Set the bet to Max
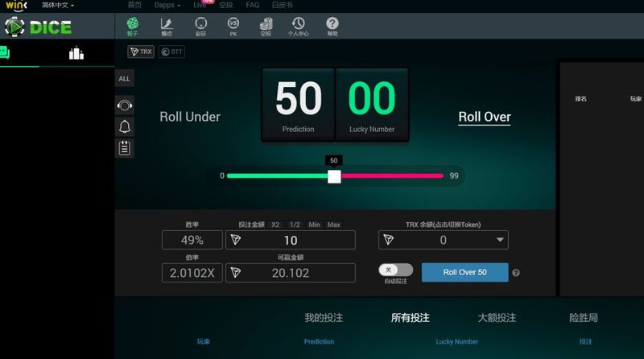The height and width of the screenshot is (359, 644). click(334, 225)
